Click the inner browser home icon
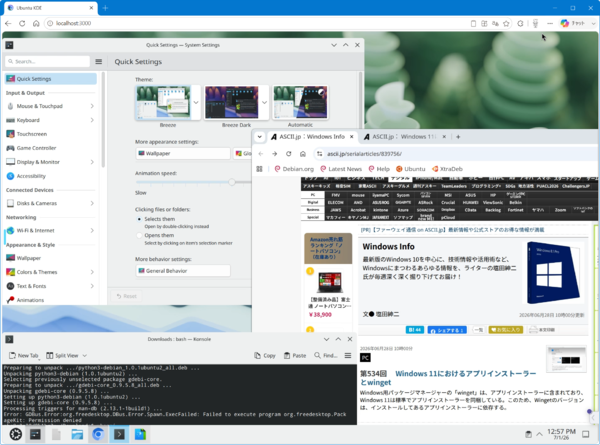Screen dimensions: 600x445 tap(303, 154)
